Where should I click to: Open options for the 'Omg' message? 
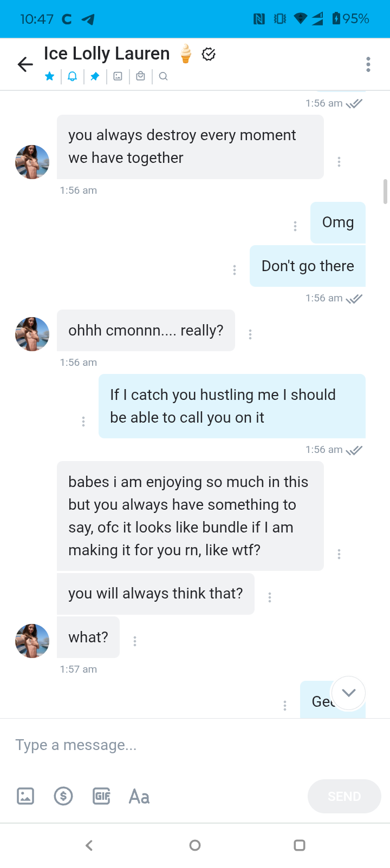(295, 226)
